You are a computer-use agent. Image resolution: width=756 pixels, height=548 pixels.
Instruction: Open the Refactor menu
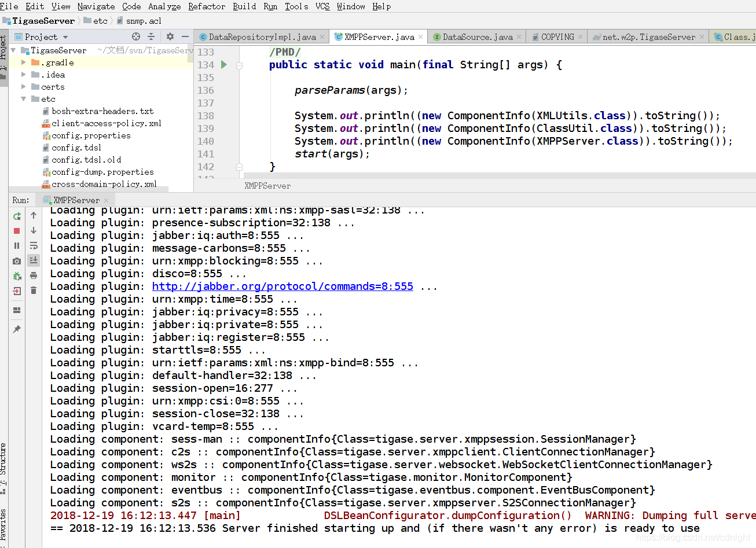click(207, 6)
